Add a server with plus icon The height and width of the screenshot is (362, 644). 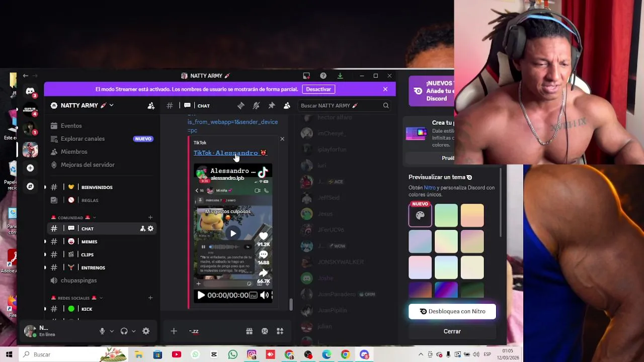click(x=30, y=168)
